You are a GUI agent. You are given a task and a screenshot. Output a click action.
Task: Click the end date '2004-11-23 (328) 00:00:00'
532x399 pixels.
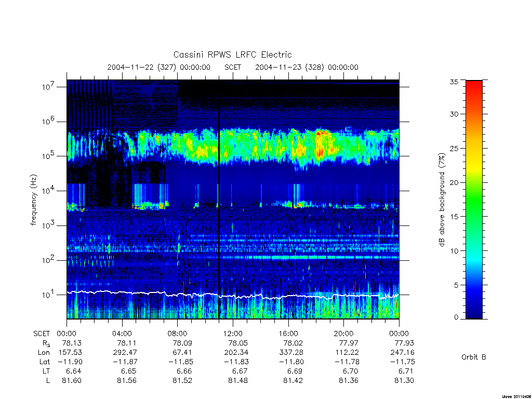307,67
